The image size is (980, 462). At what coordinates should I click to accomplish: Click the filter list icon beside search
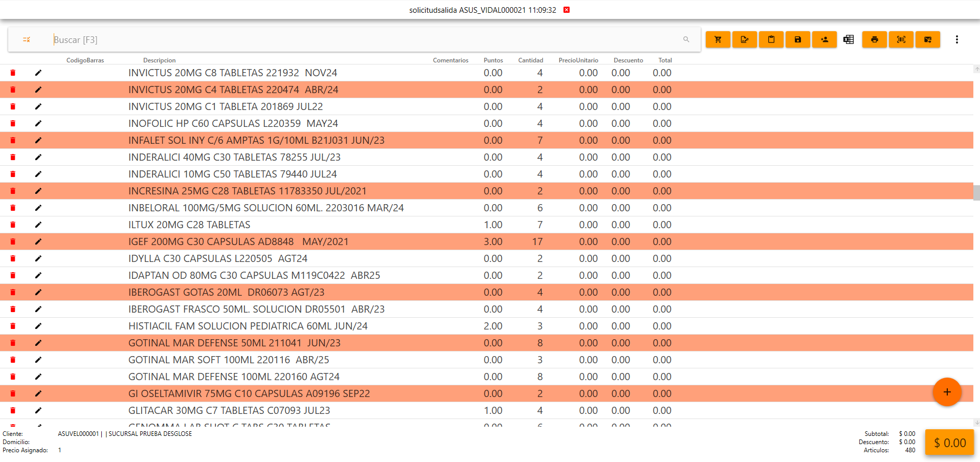pos(27,39)
